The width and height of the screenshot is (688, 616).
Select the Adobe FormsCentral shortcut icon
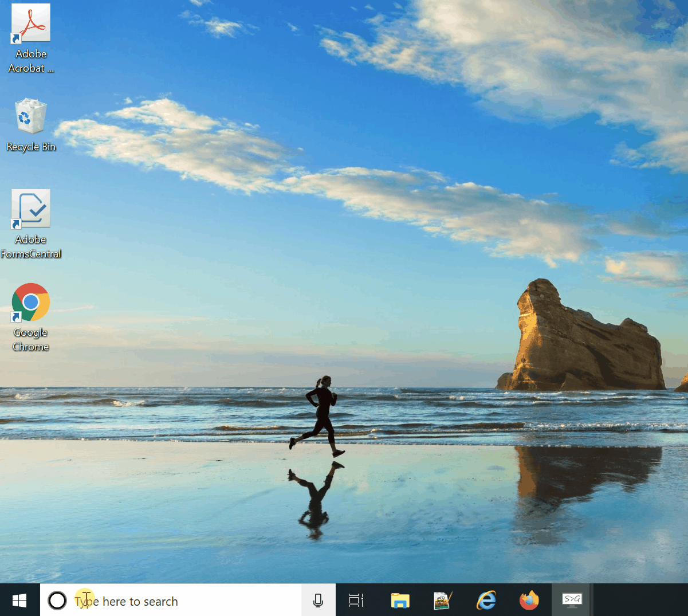tap(31, 209)
